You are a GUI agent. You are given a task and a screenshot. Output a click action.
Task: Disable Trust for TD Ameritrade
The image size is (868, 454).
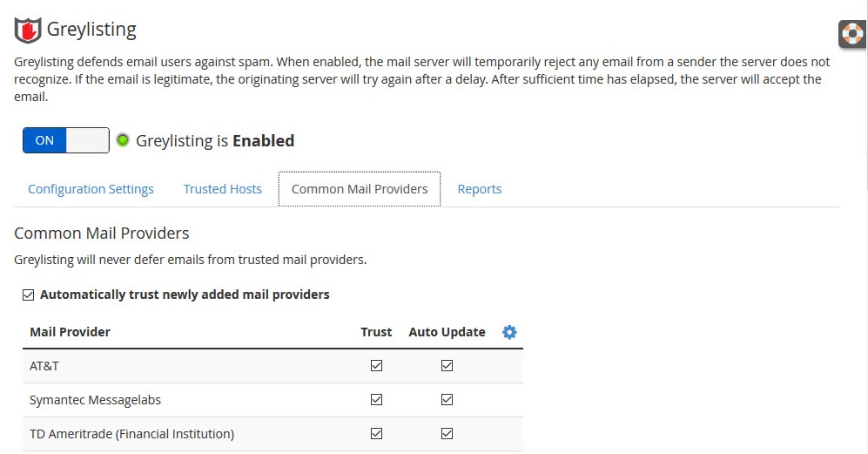(376, 433)
